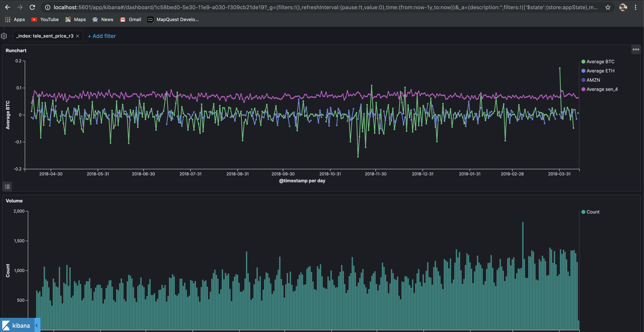Screen dimensions: 644x332
Task: Bookmark this page with star icon
Action: [608, 7]
